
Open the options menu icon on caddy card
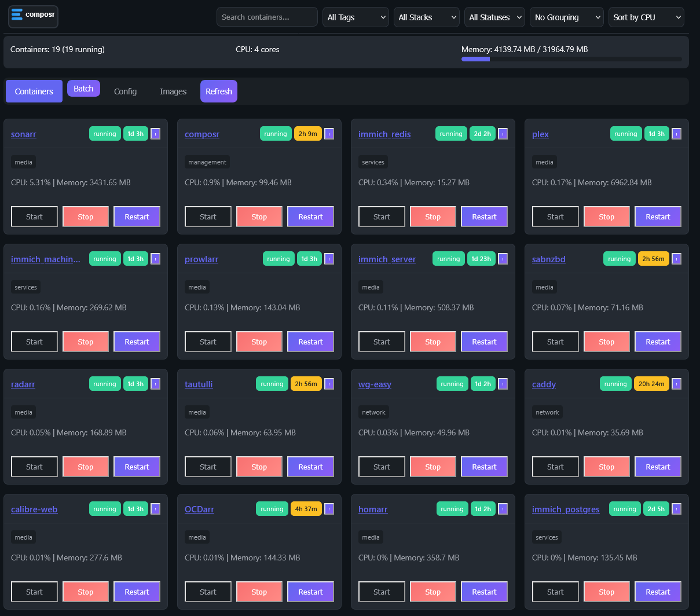[x=676, y=384]
